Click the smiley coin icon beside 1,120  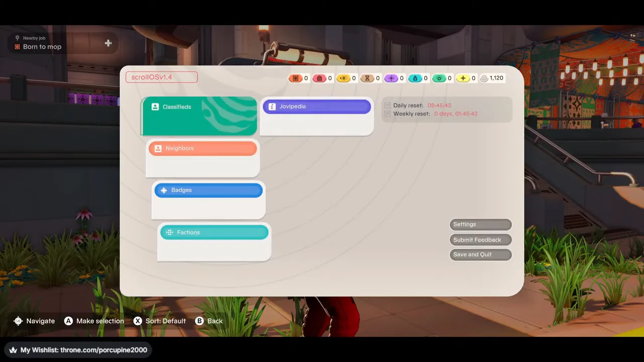tap(484, 78)
